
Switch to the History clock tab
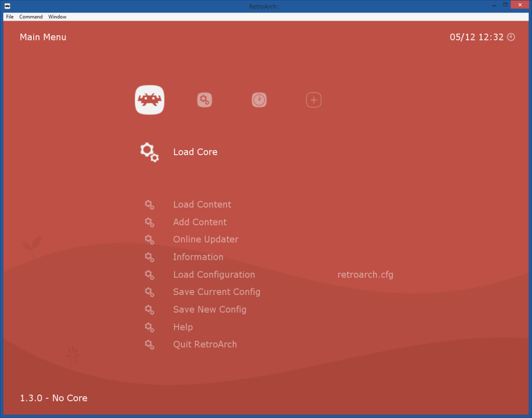(x=259, y=100)
